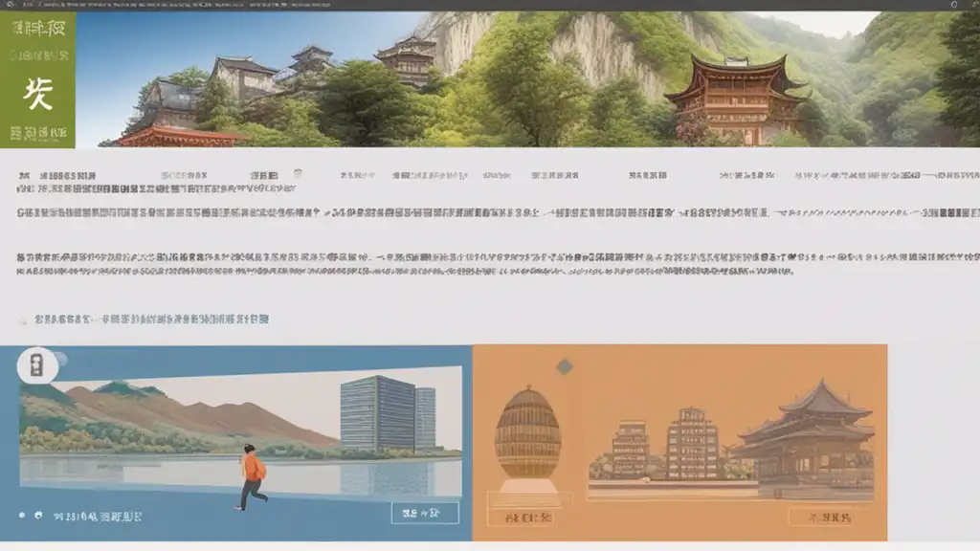Select the second carousel dot on blue card

pyautogui.click(x=38, y=516)
